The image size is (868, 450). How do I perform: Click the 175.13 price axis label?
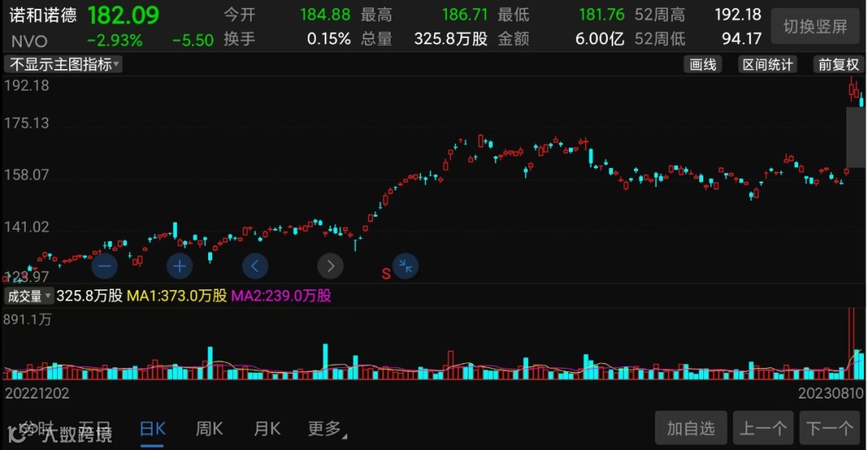coord(27,123)
